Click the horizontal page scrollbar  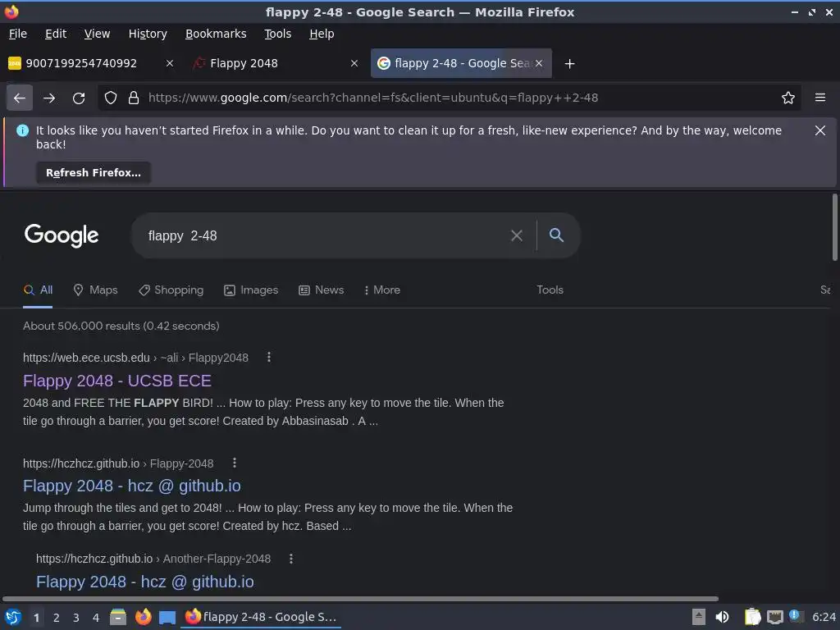360,598
